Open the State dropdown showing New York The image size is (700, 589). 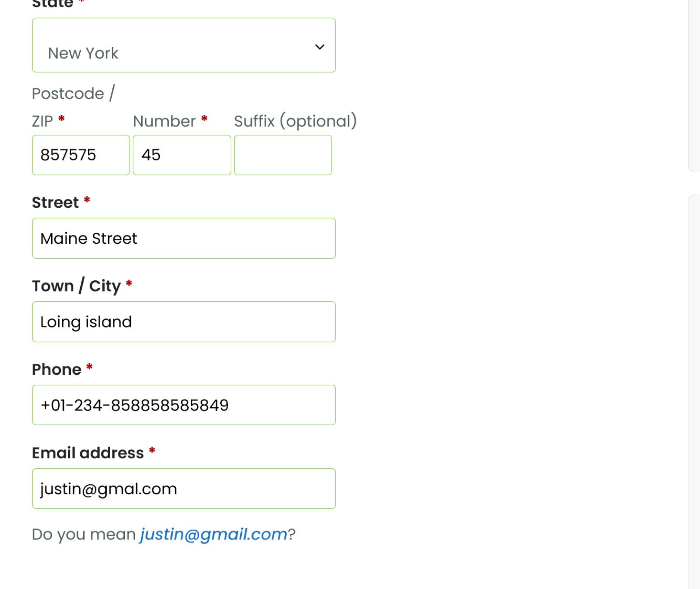click(x=183, y=45)
